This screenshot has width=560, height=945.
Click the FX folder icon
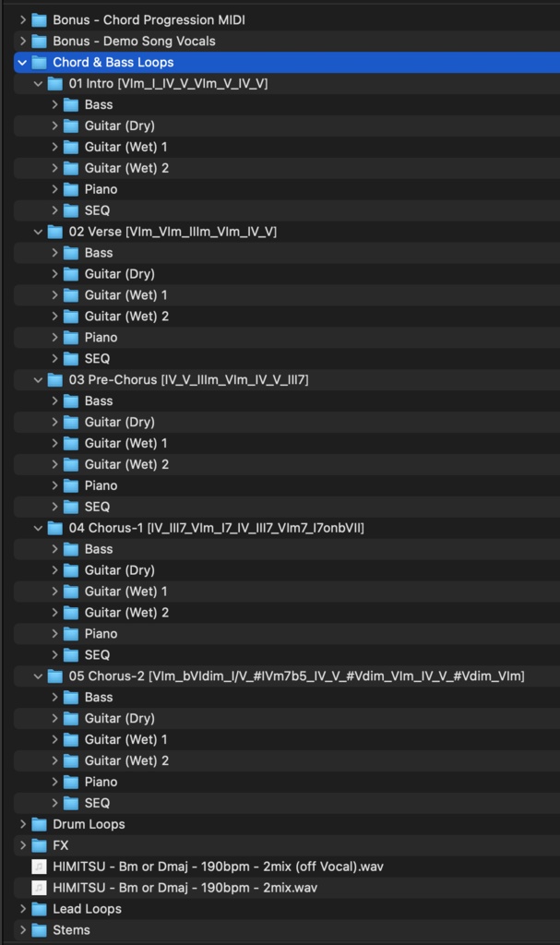pos(39,845)
